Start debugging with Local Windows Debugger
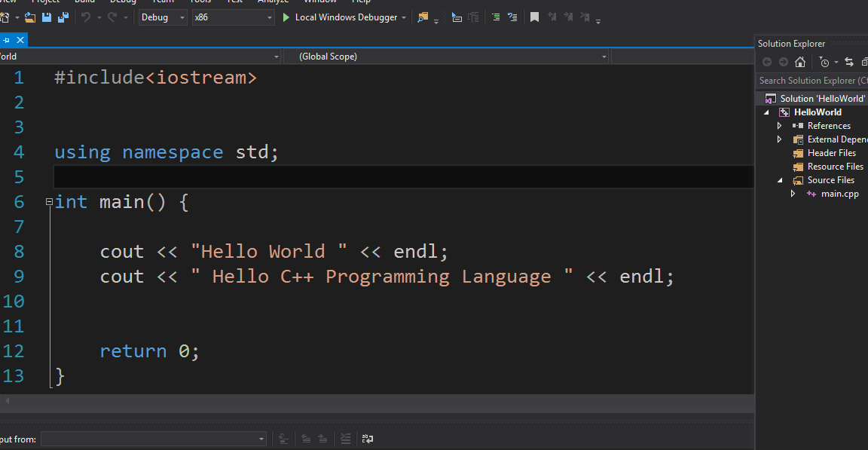 344,17
